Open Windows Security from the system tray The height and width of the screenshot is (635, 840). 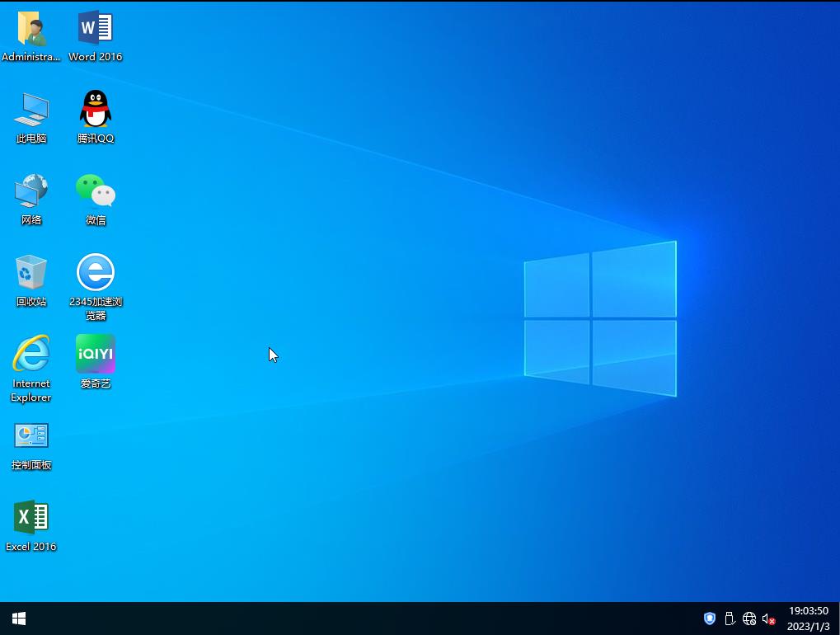pos(709,618)
